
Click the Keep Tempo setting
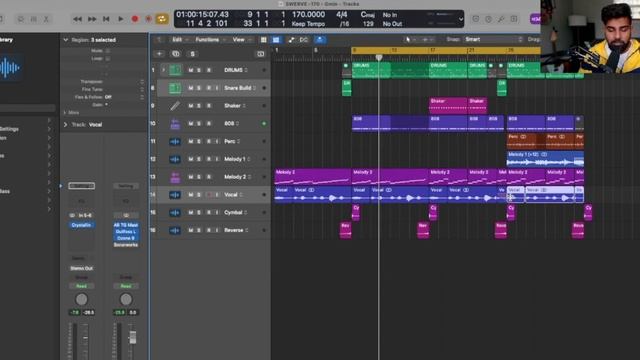(308, 24)
